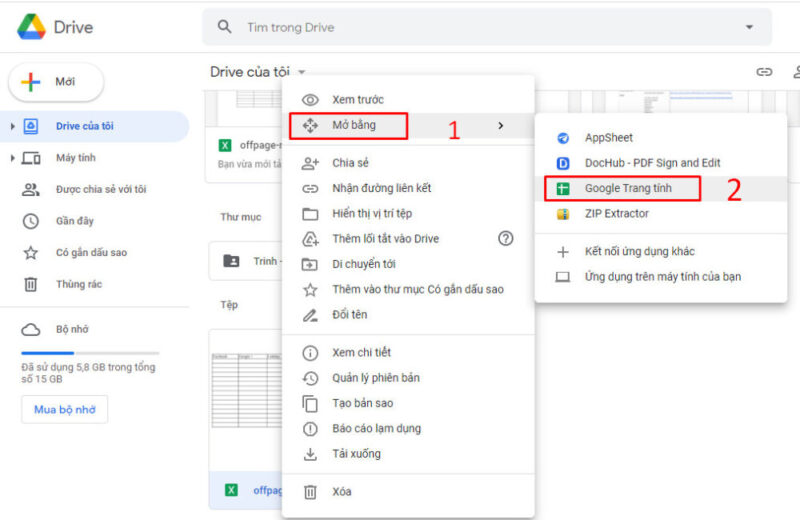The image size is (800, 520).
Task: Open Máy tính in sidebar
Action: click(76, 158)
